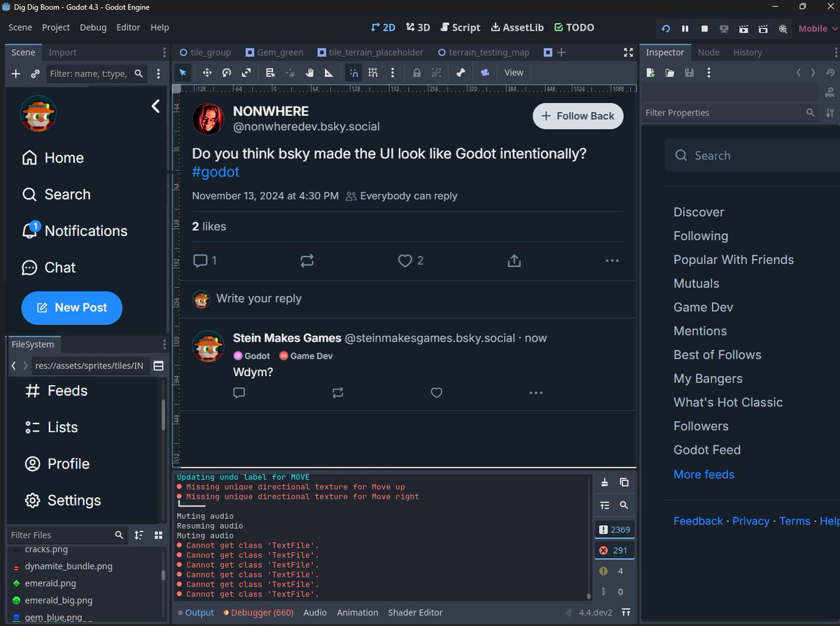840x626 pixels.
Task: Pause the running project
Action: click(x=685, y=29)
